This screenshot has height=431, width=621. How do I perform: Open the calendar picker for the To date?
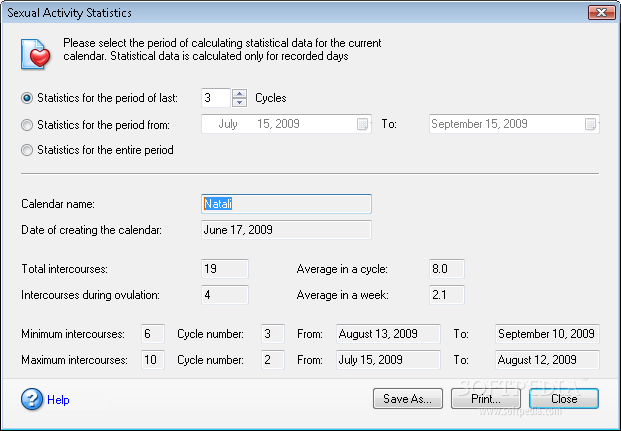pos(590,124)
